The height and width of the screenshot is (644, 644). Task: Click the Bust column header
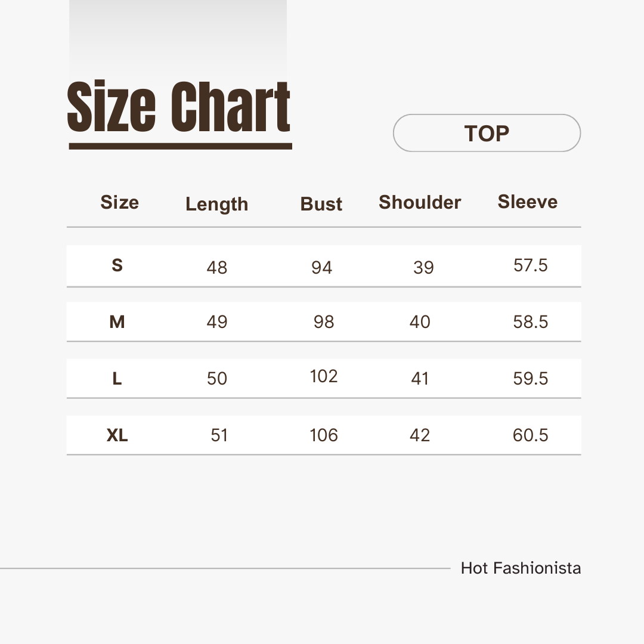point(321,204)
